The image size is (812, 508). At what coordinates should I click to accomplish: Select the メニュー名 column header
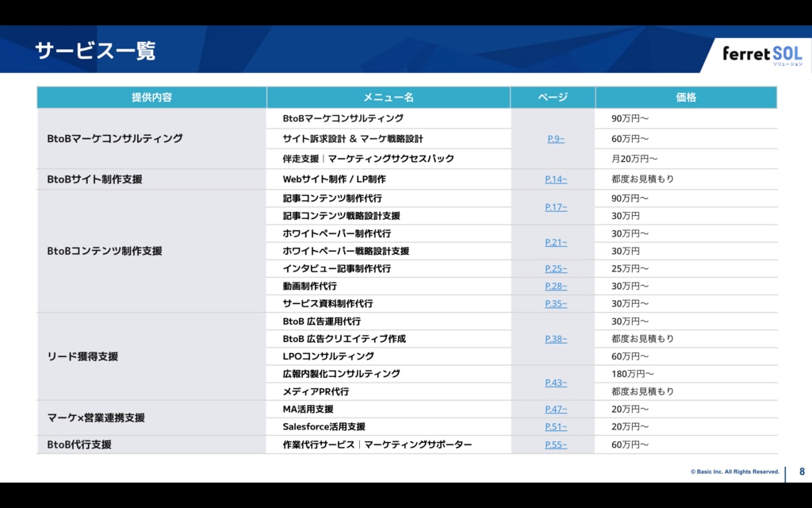[x=389, y=98]
